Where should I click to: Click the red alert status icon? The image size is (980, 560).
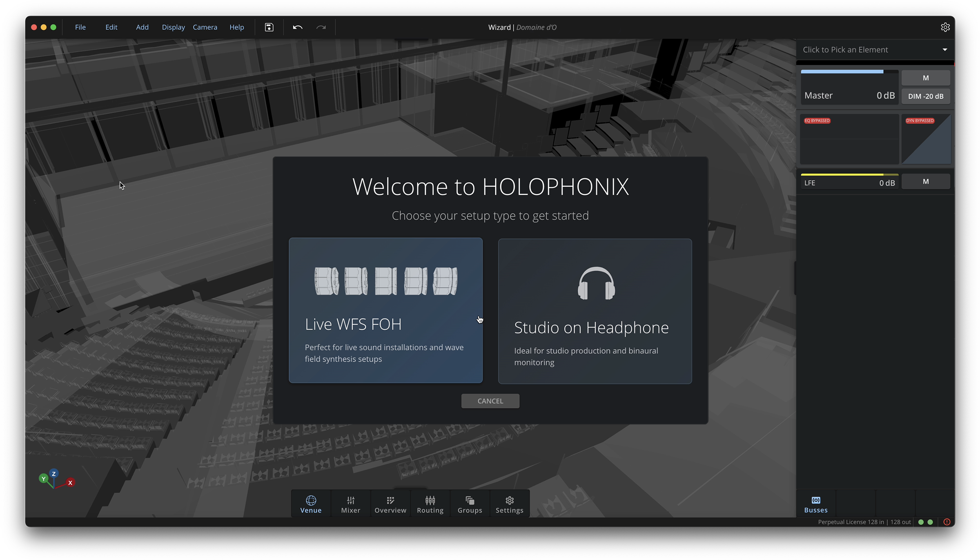coord(947,522)
